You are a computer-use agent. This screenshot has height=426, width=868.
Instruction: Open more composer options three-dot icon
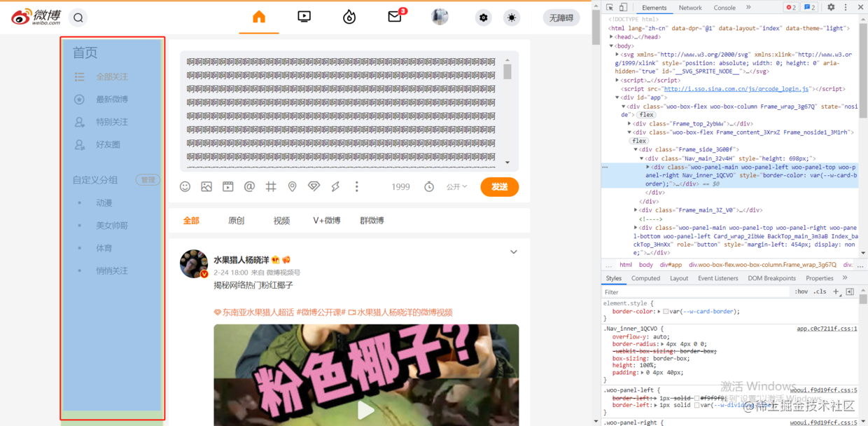tap(356, 186)
